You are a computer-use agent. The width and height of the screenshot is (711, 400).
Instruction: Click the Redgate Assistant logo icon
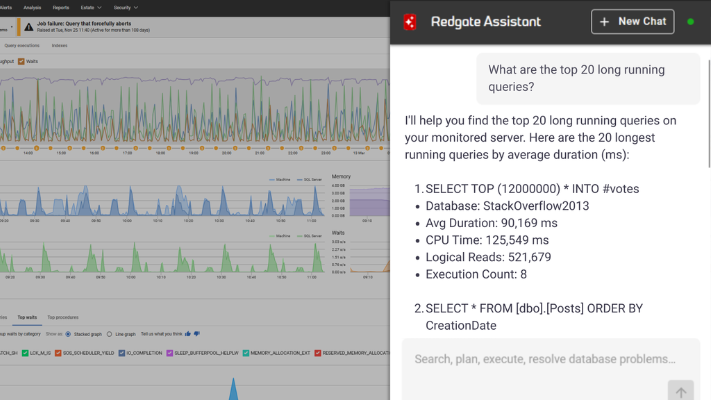coord(409,21)
